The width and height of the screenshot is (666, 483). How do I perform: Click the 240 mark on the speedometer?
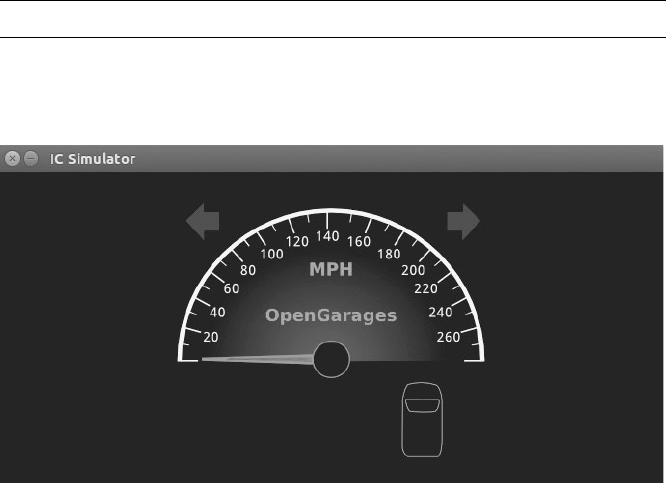(x=440, y=313)
